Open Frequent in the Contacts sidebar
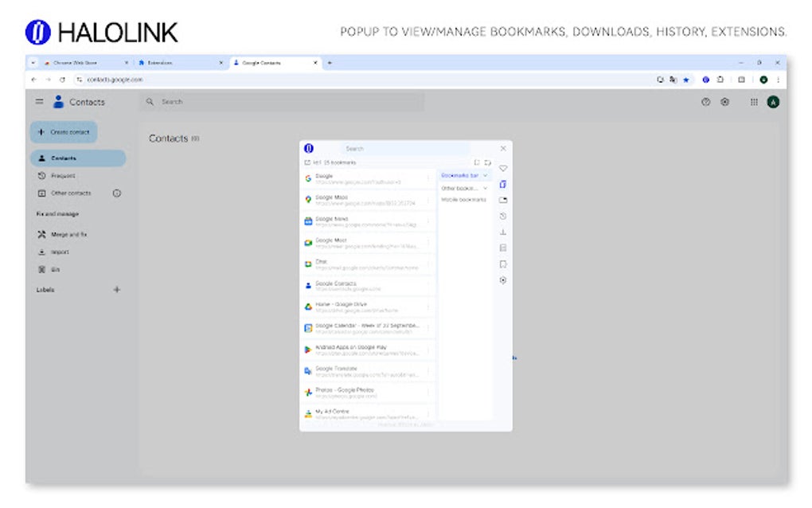The width and height of the screenshot is (812, 508). coord(63,175)
